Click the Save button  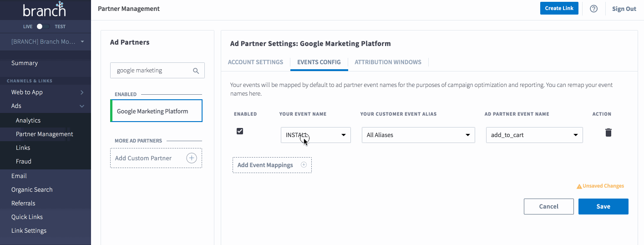point(603,206)
